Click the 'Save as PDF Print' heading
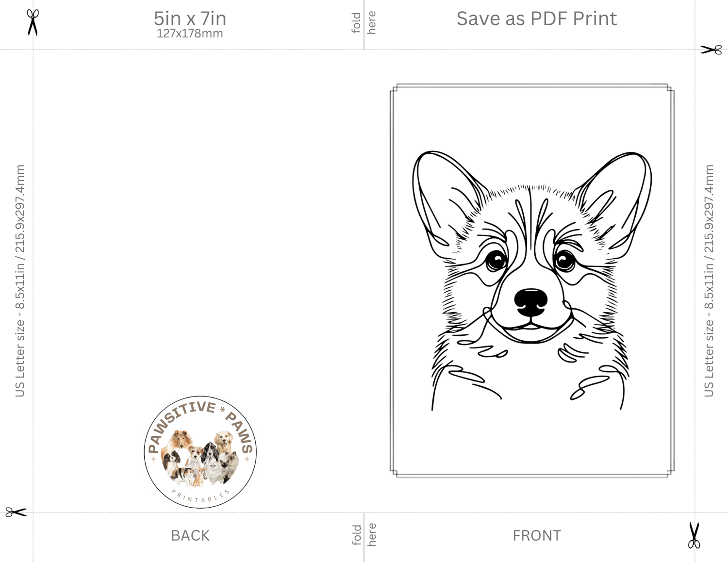This screenshot has width=728, height=562. (536, 18)
